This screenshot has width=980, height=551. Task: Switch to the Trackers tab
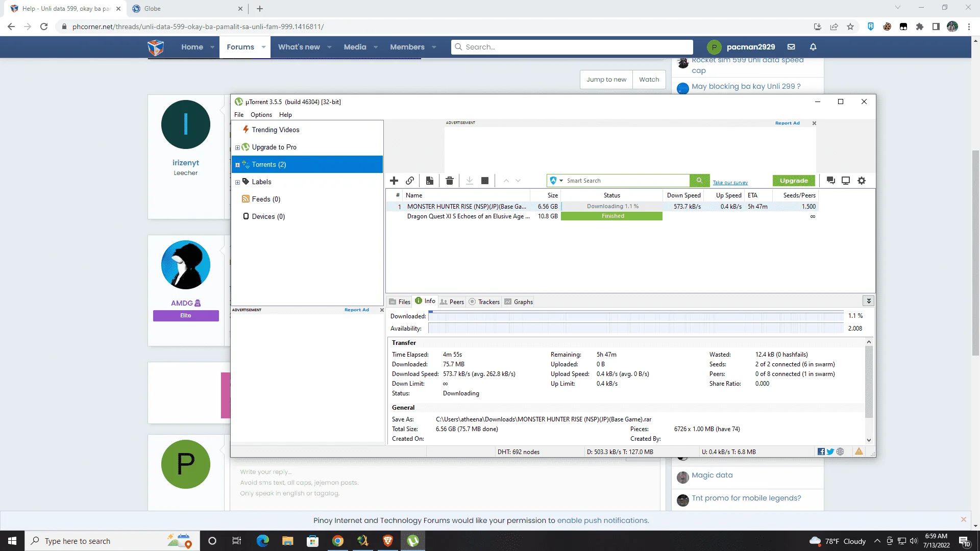484,302
